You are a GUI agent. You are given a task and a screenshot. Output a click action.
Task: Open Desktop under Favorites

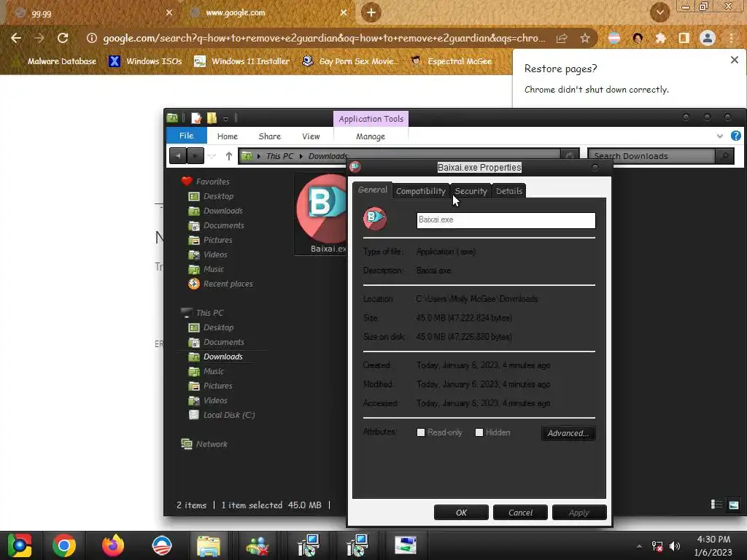218,196
